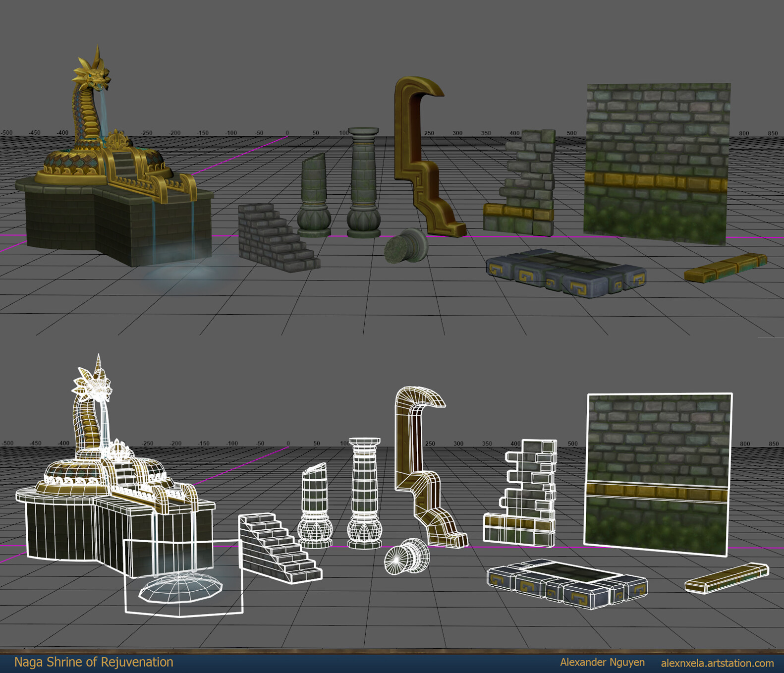Select the wireframe floor border tile
This screenshot has width=784, height=673.
click(x=567, y=584)
